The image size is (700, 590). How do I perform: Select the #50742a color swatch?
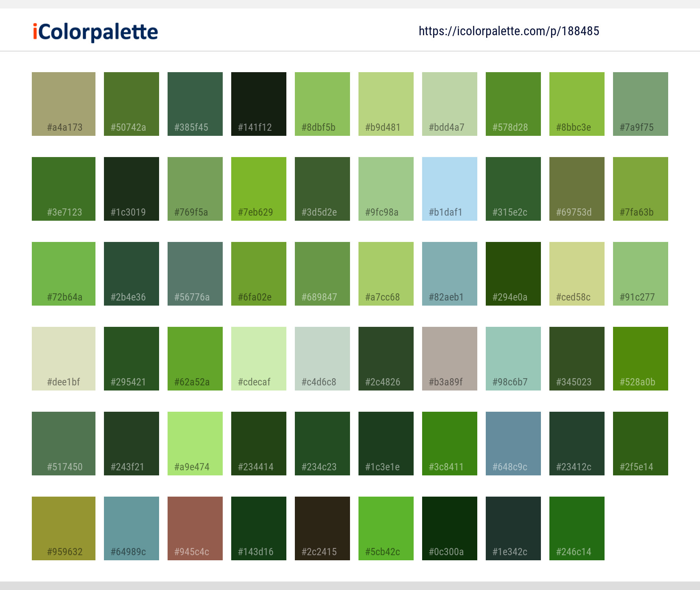pos(132,104)
